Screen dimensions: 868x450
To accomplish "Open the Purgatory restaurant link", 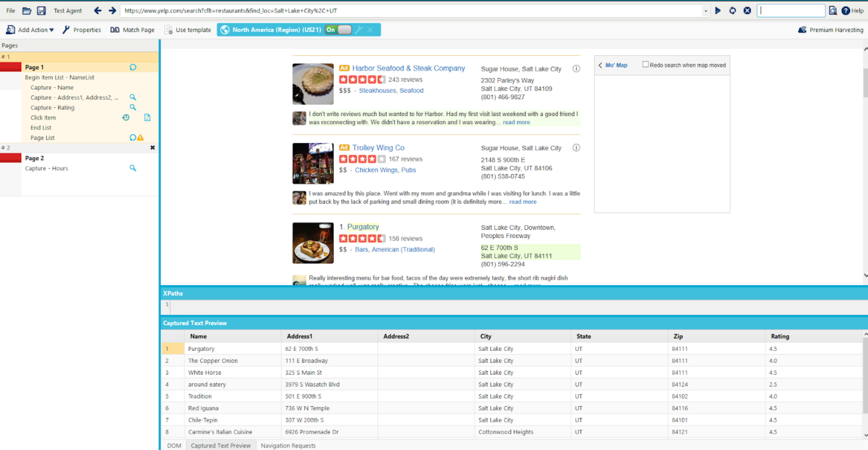I will coord(363,226).
